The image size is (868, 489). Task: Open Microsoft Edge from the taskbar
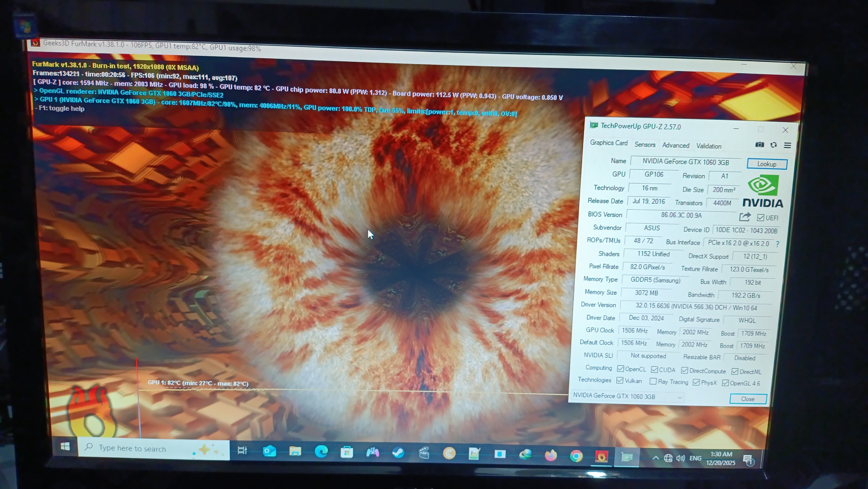tap(321, 451)
